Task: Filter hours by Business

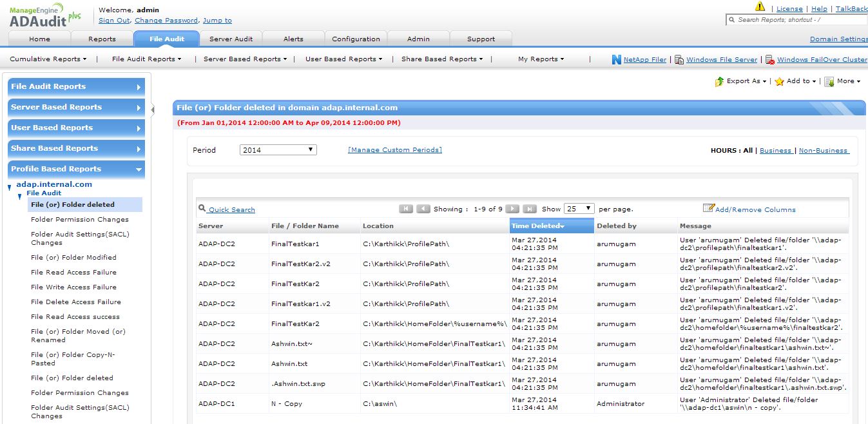Action: pyautogui.click(x=775, y=150)
